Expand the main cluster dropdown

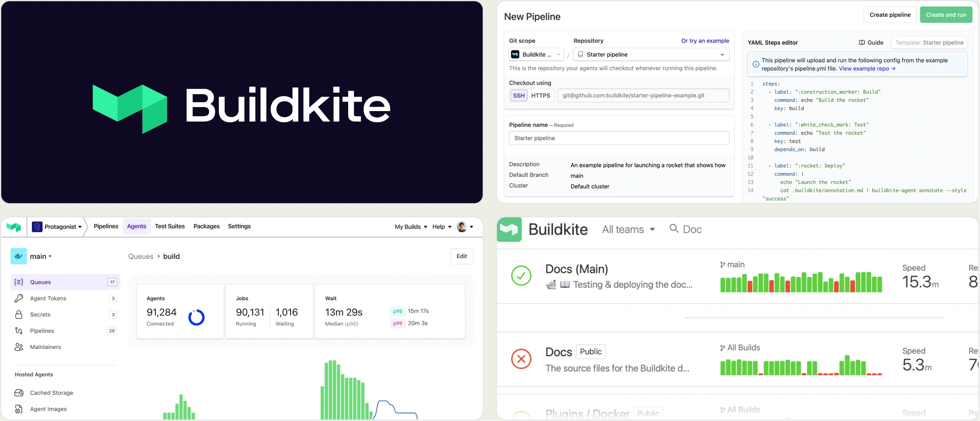41,256
